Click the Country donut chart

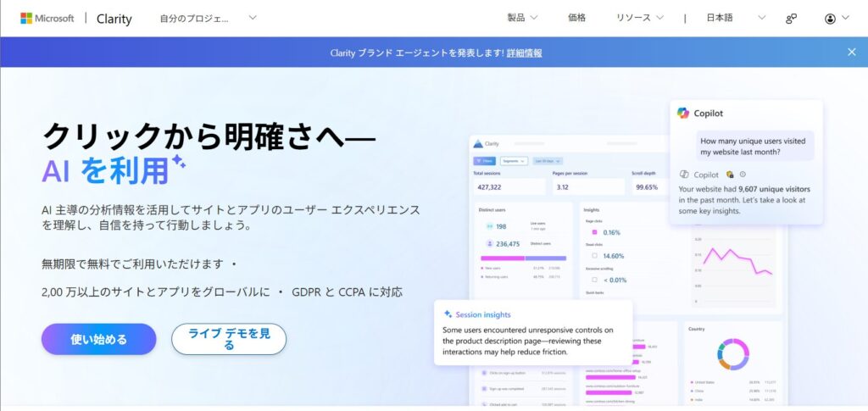[733, 354]
